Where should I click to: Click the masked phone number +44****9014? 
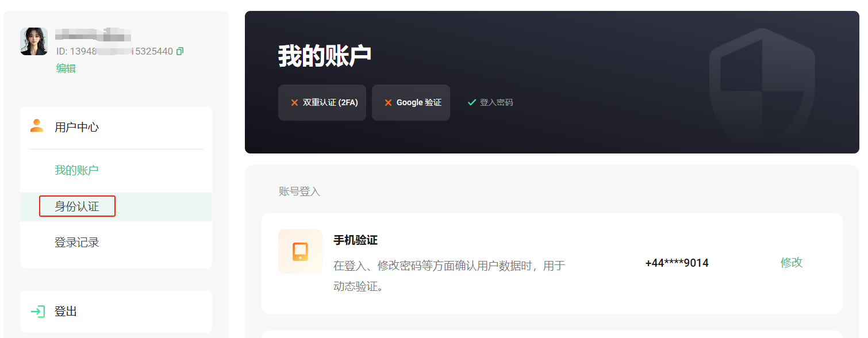677,262
